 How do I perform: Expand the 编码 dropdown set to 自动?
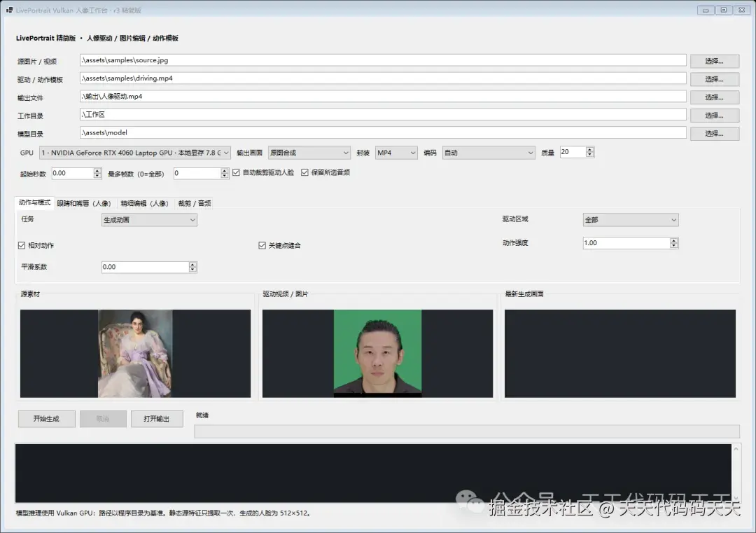point(489,153)
